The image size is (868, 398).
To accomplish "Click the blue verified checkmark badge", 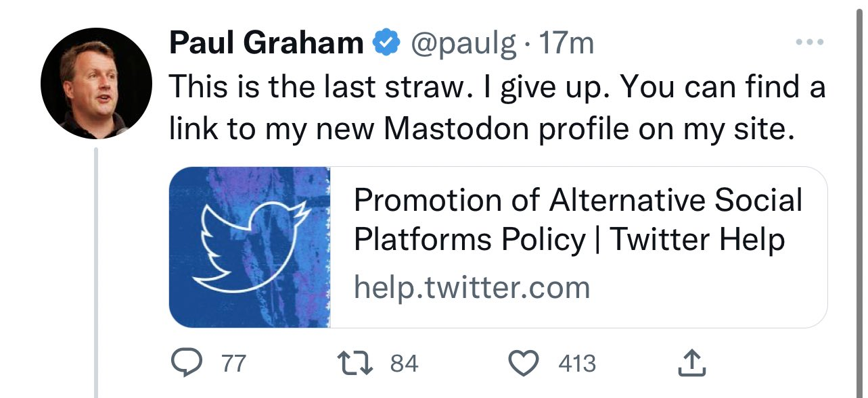I will click(x=386, y=44).
